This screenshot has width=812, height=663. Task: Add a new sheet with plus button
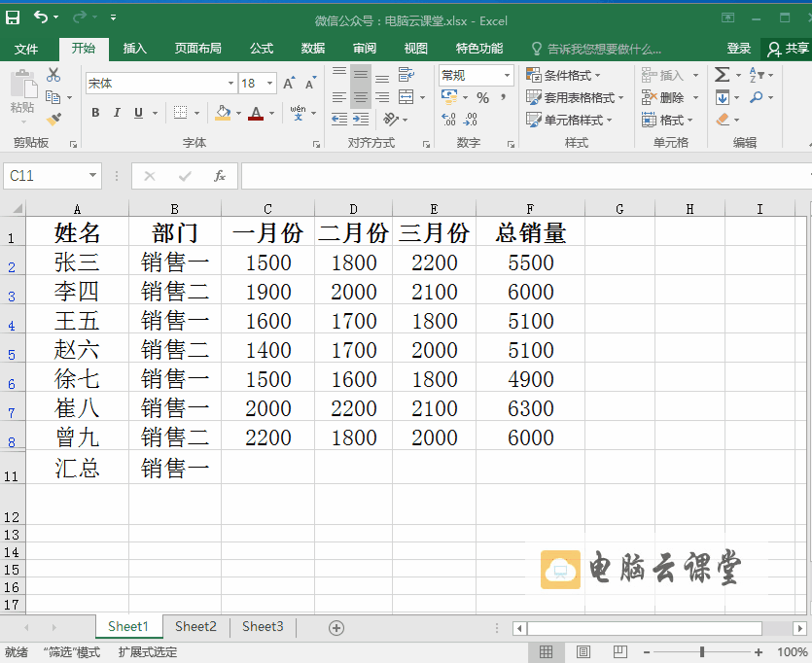[336, 628]
